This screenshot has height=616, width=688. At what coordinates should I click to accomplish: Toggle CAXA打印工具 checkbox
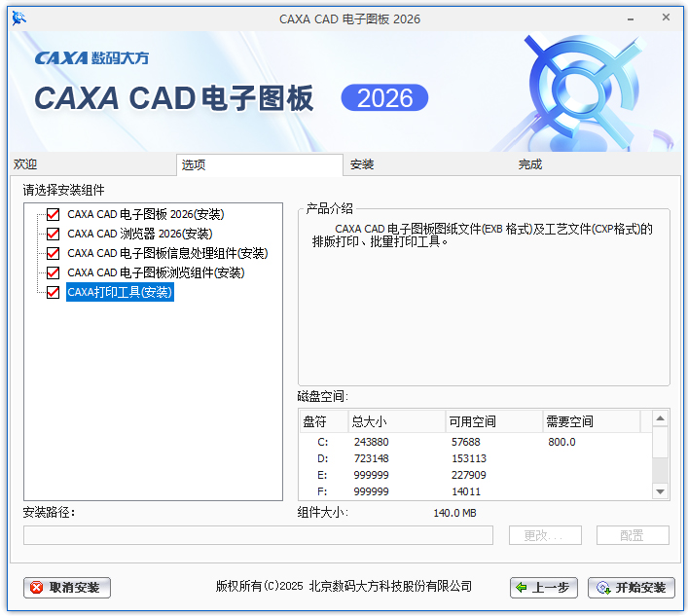click(54, 292)
